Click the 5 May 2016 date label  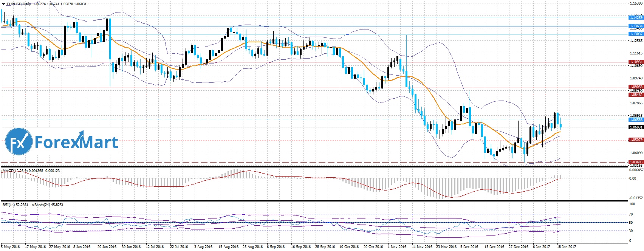click(x=11, y=247)
